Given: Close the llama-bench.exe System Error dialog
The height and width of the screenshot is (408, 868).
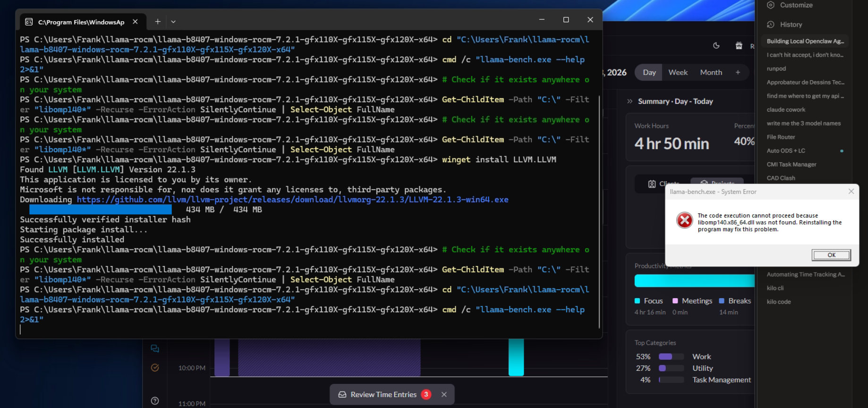Looking at the screenshot, I should click(851, 192).
